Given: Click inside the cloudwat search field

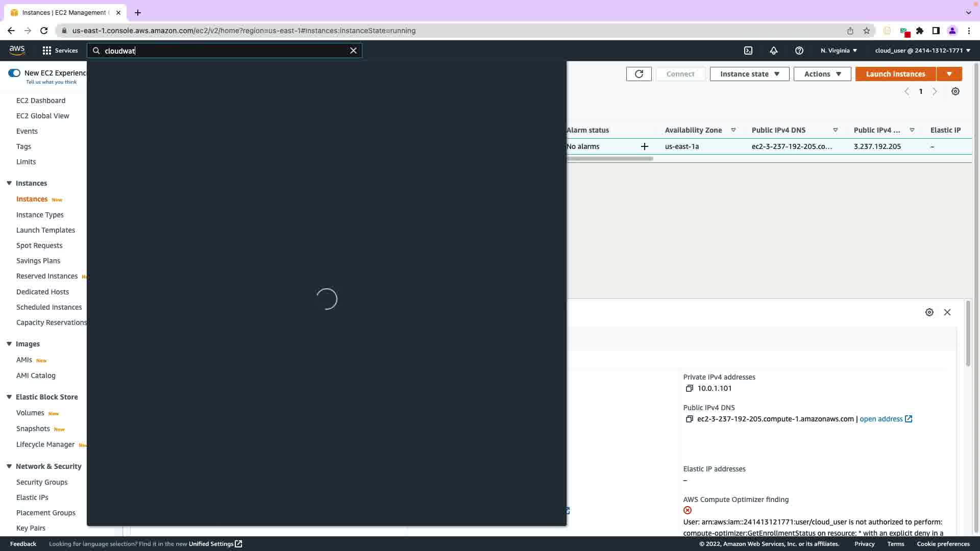Looking at the screenshot, I should pos(225,51).
